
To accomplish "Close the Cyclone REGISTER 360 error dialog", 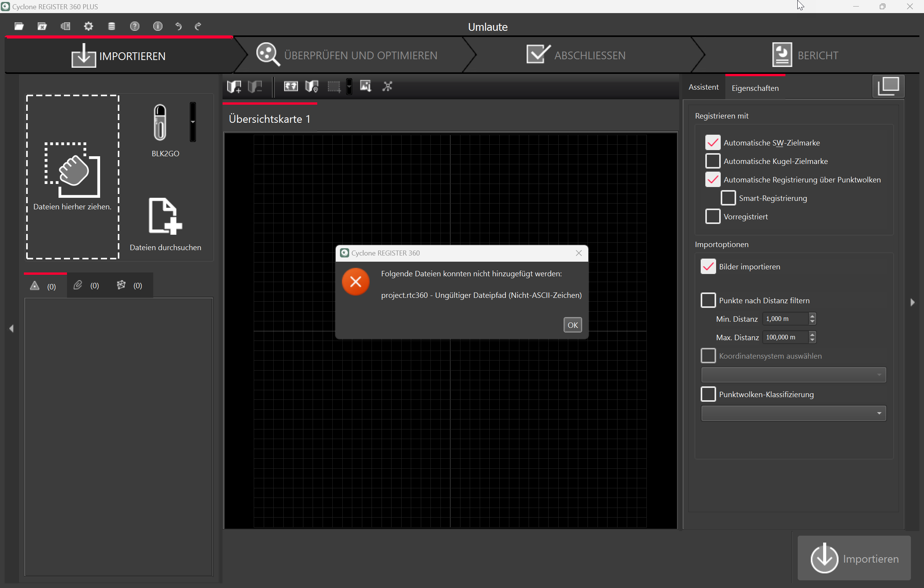I will [x=579, y=253].
